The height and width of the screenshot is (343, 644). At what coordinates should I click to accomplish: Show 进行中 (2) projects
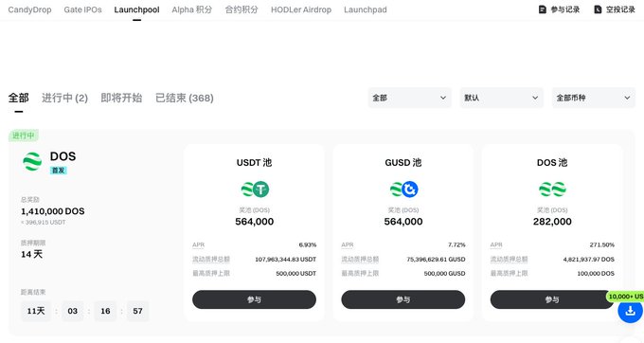click(65, 98)
